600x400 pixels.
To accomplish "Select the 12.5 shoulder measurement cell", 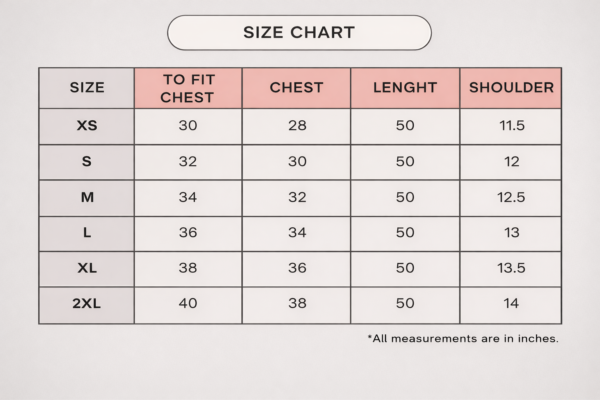I will (511, 198).
